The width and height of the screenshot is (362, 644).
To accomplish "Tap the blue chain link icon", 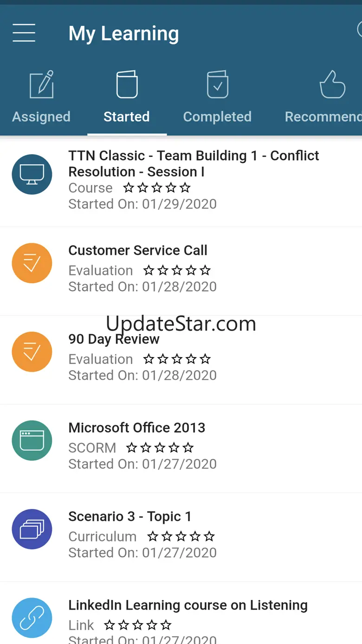I will tap(32, 618).
